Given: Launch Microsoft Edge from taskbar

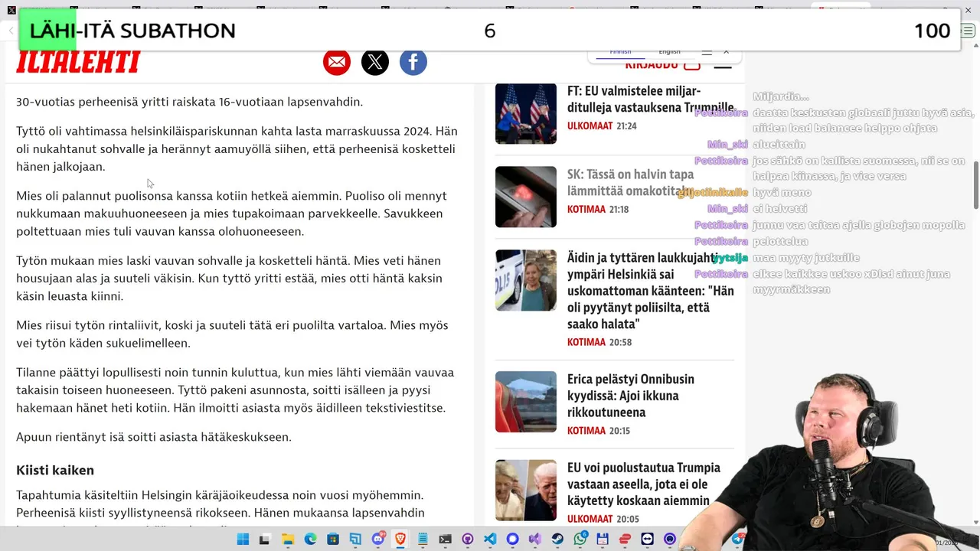Looking at the screenshot, I should pos(310,540).
